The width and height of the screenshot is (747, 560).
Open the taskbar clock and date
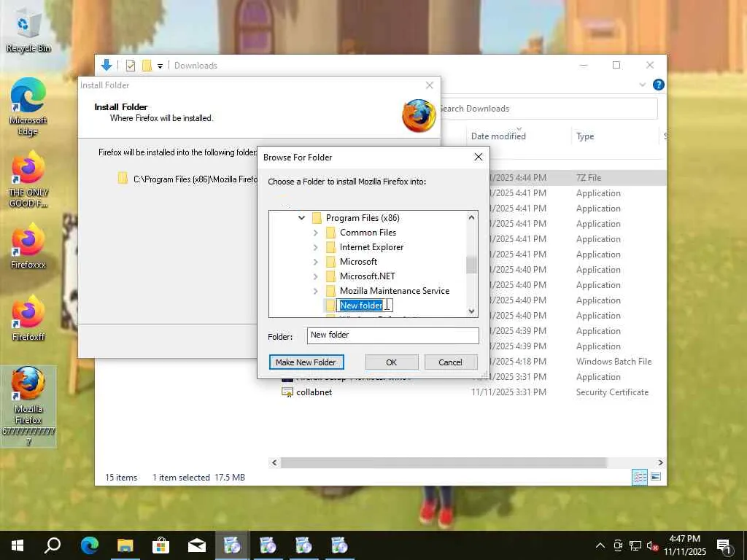point(684,545)
